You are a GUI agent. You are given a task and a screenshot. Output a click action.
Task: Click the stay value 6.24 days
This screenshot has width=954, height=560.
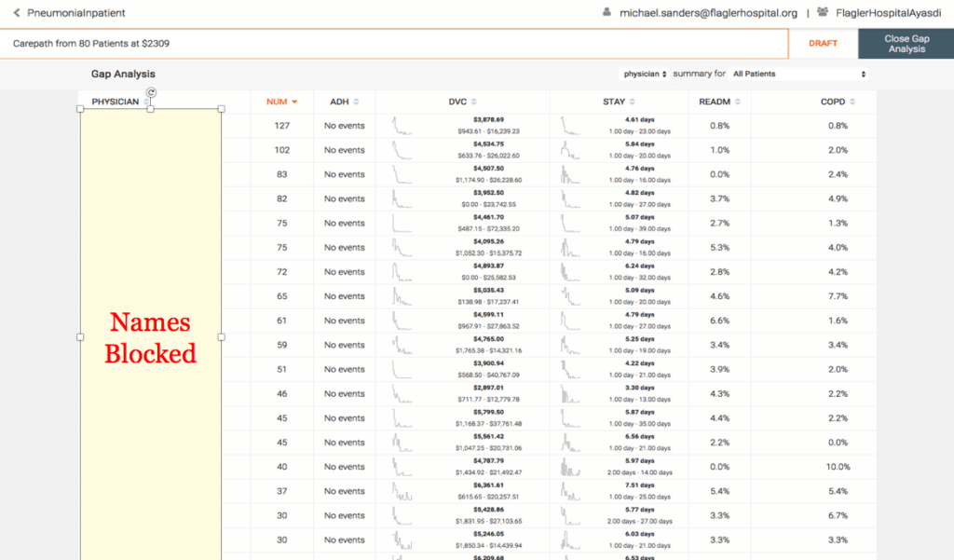point(639,266)
